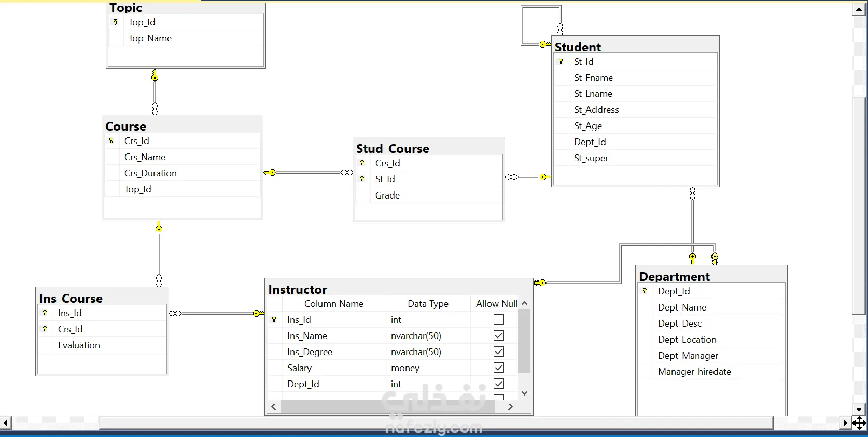This screenshot has width=868, height=437.
Task: Click the key icon of Stud Course's Crs_Id
Action: pos(362,163)
